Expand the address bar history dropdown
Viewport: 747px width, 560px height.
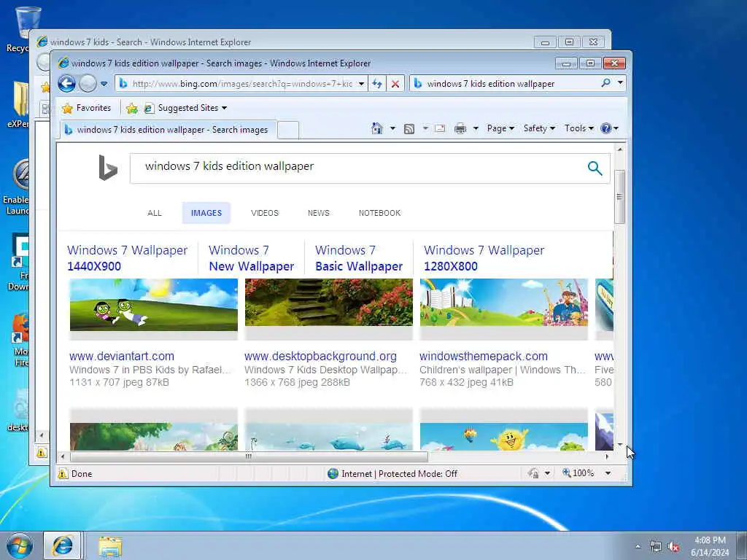(x=362, y=84)
